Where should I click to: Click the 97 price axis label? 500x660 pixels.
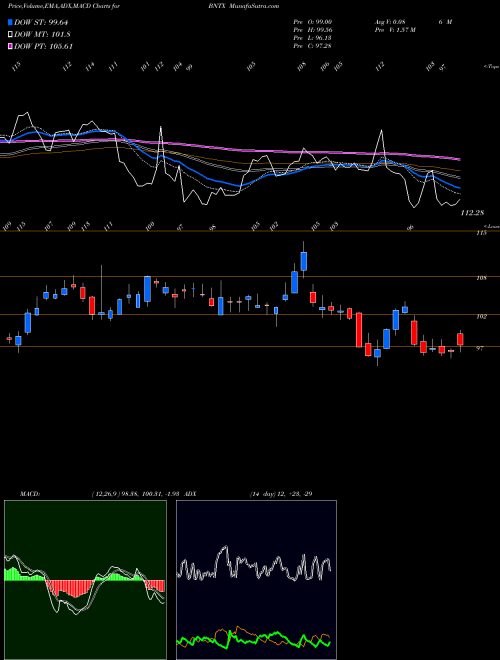pyautogui.click(x=480, y=349)
